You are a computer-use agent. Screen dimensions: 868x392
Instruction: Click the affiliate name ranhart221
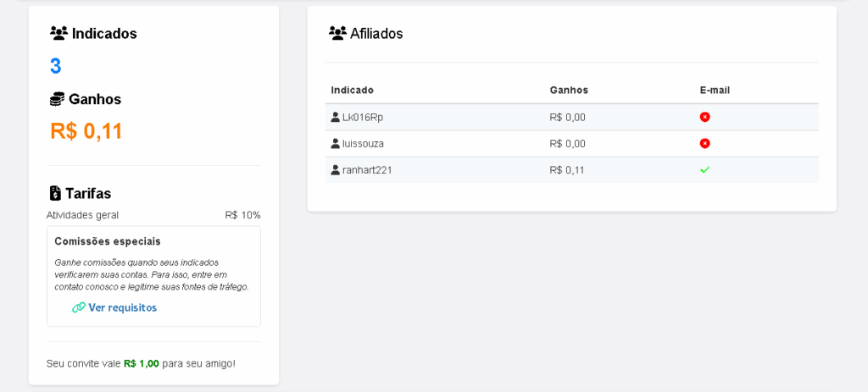coord(367,170)
